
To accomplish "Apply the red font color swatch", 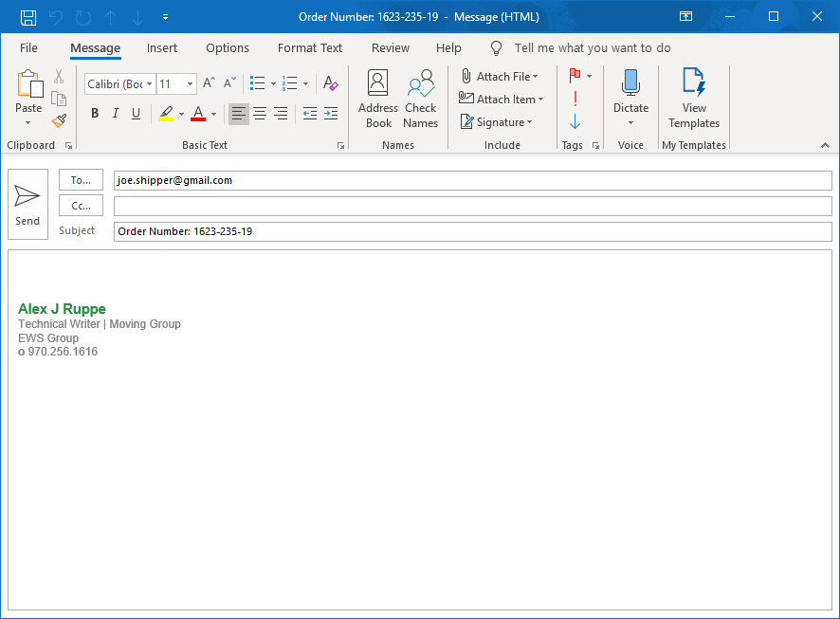I will coord(198,114).
